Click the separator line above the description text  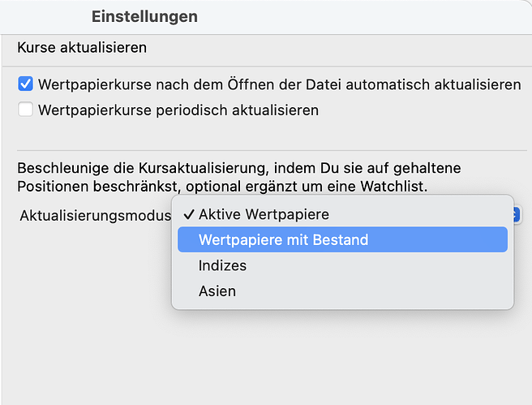pos(266,150)
